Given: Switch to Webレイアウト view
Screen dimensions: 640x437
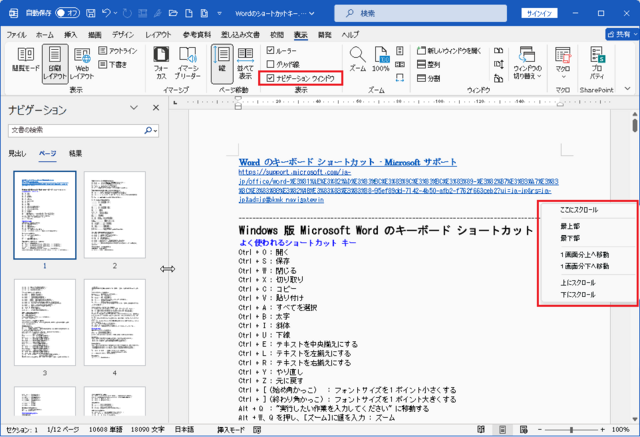Looking at the screenshot, I should point(82,63).
